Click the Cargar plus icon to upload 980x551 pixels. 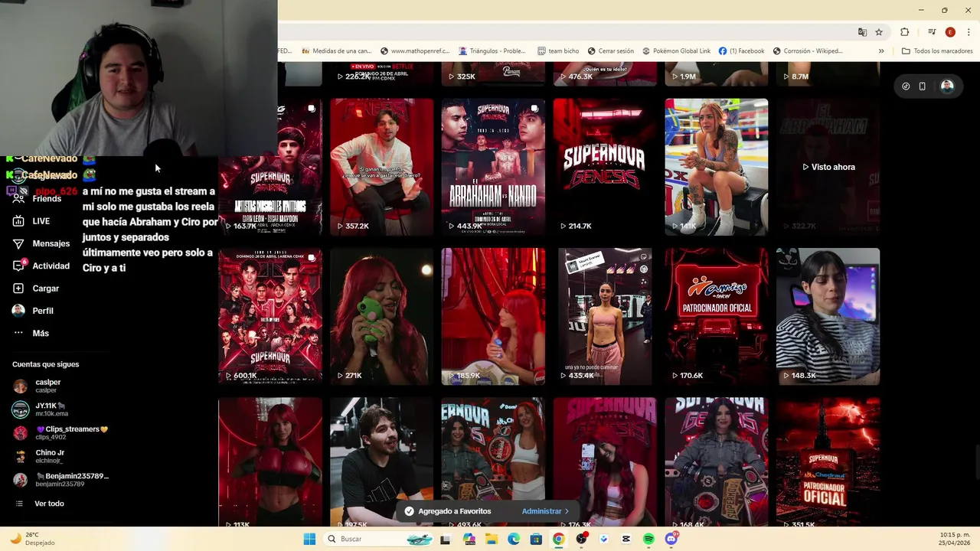pyautogui.click(x=18, y=289)
